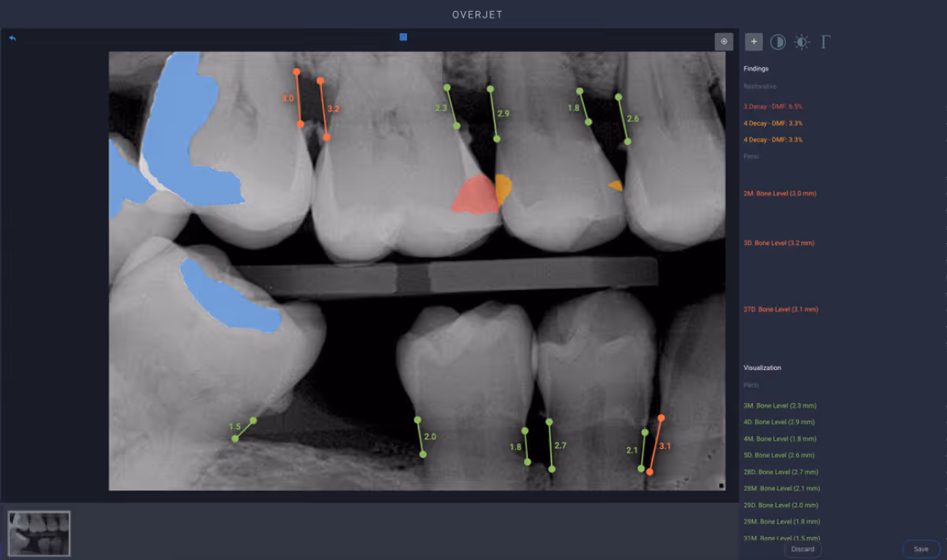The height and width of the screenshot is (560, 947).
Task: Click the 2.9 measurement label on the radiograph
Action: click(503, 114)
